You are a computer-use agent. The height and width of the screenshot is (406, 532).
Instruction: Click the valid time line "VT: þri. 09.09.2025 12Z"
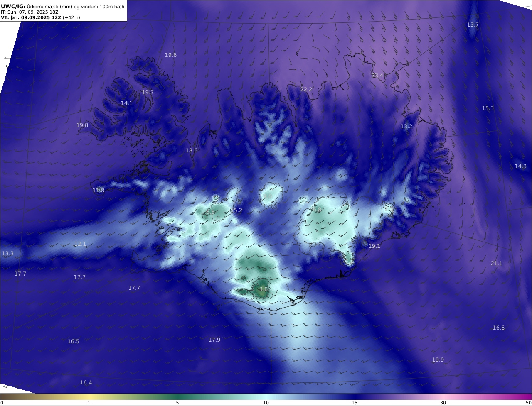(31, 17)
